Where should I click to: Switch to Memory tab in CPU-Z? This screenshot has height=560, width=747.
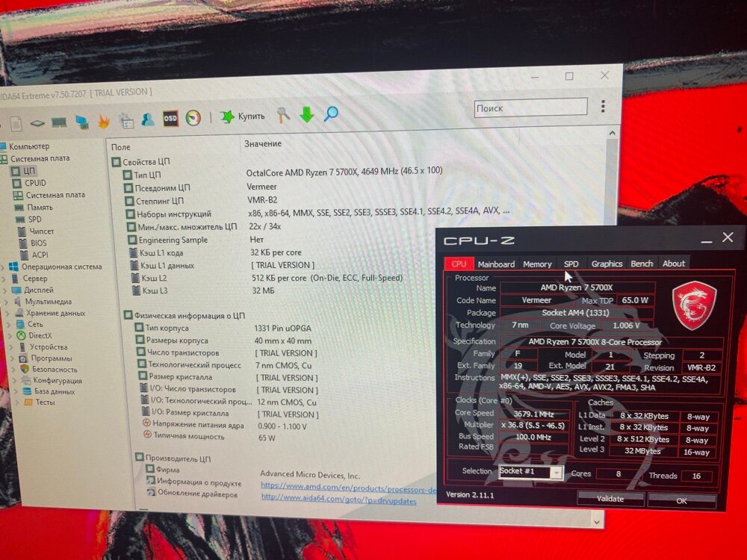point(537,264)
